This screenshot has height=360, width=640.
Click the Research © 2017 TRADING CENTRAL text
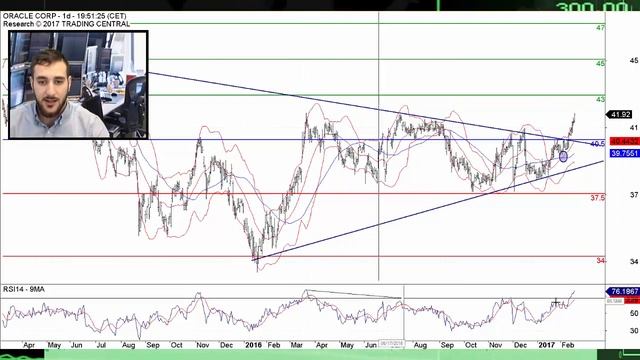[x=66, y=24]
